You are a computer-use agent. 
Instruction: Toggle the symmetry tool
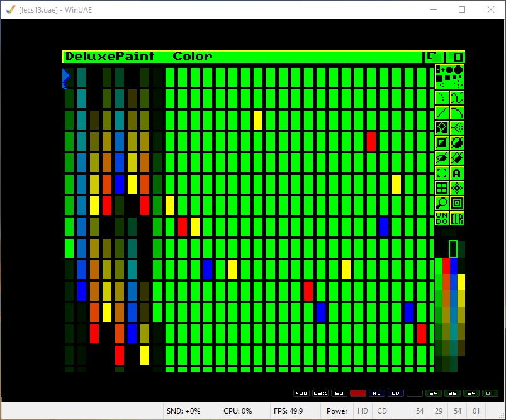(457, 188)
